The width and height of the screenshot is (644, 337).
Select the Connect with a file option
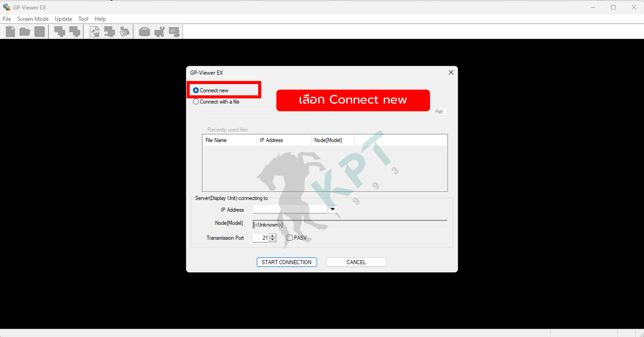[196, 102]
